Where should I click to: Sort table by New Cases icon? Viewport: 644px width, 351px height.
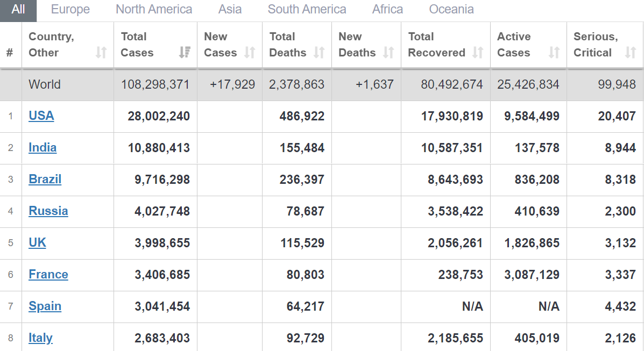pos(250,53)
